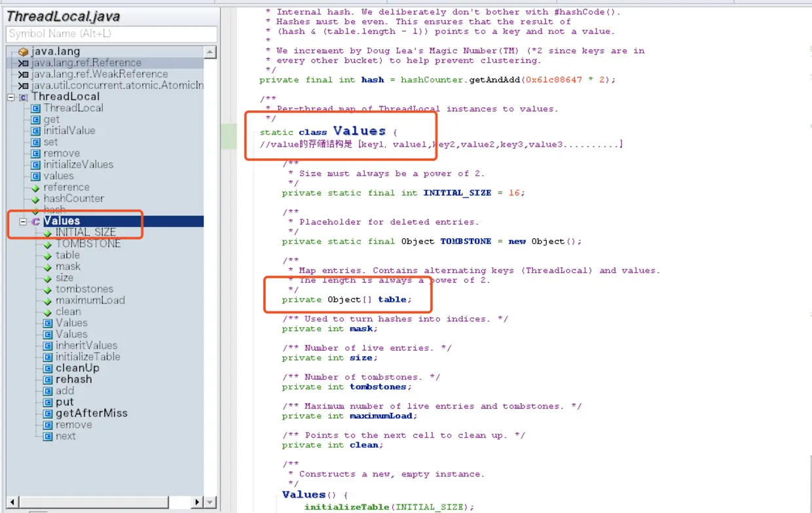
Task: Click the green field icon beside reference
Action: click(x=36, y=188)
